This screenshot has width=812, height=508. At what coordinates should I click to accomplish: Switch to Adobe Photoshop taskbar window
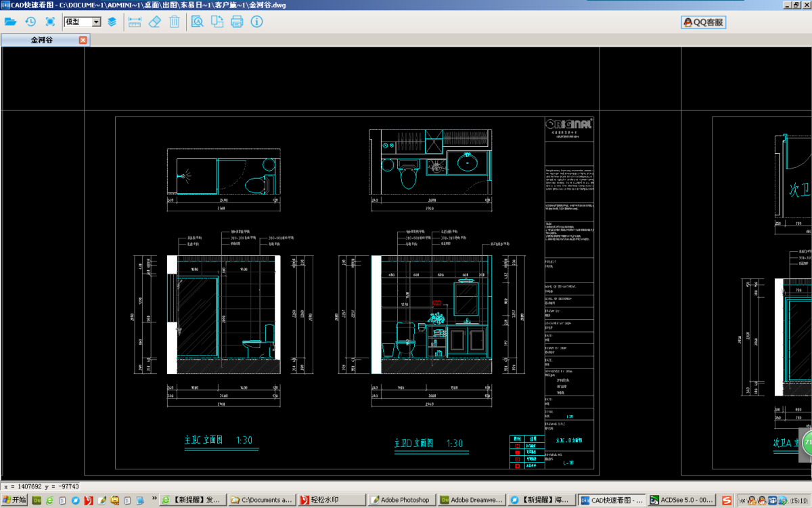pos(402,500)
